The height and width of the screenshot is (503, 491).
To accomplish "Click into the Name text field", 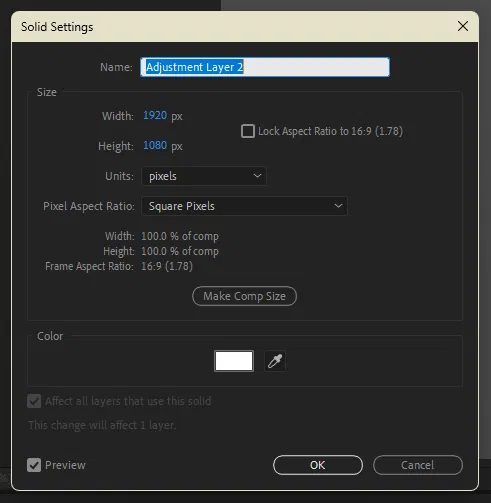I will click(265, 67).
